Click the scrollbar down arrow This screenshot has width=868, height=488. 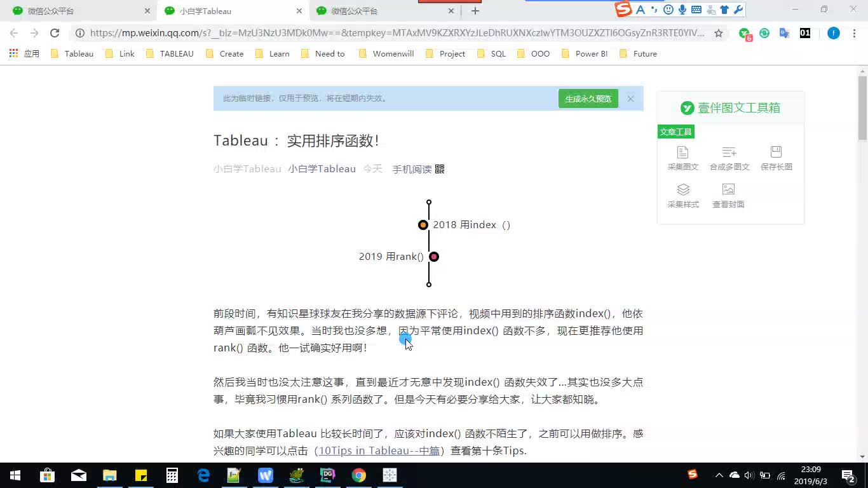tap(862, 456)
